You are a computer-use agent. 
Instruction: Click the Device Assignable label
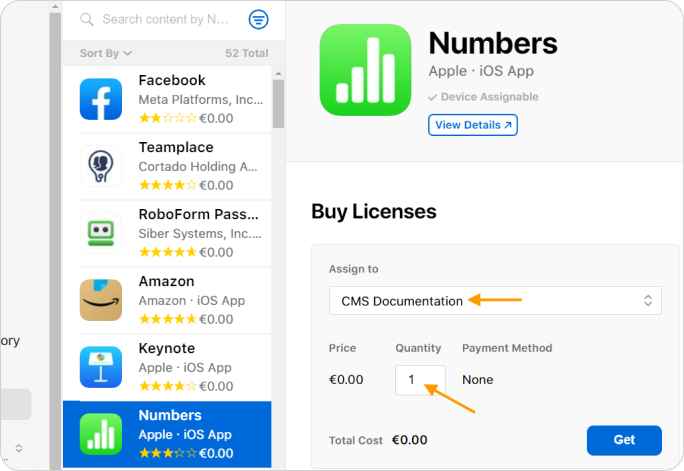tap(489, 97)
